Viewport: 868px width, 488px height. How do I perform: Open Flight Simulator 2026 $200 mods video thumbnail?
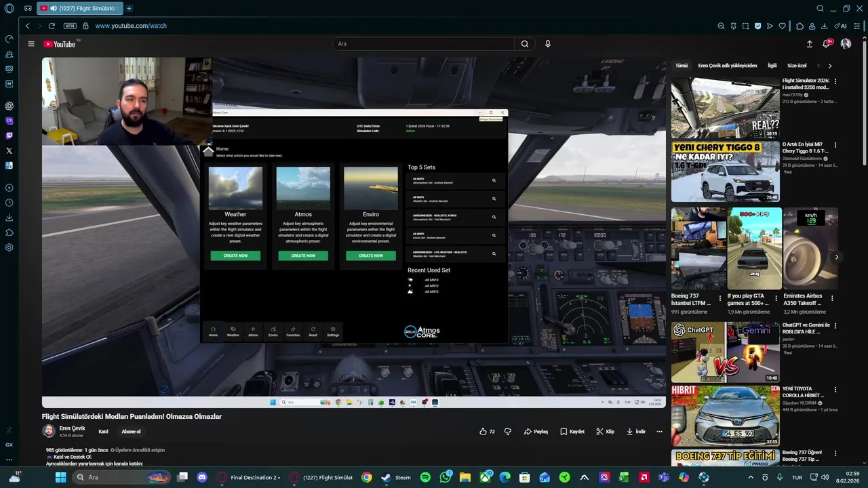coord(726,108)
